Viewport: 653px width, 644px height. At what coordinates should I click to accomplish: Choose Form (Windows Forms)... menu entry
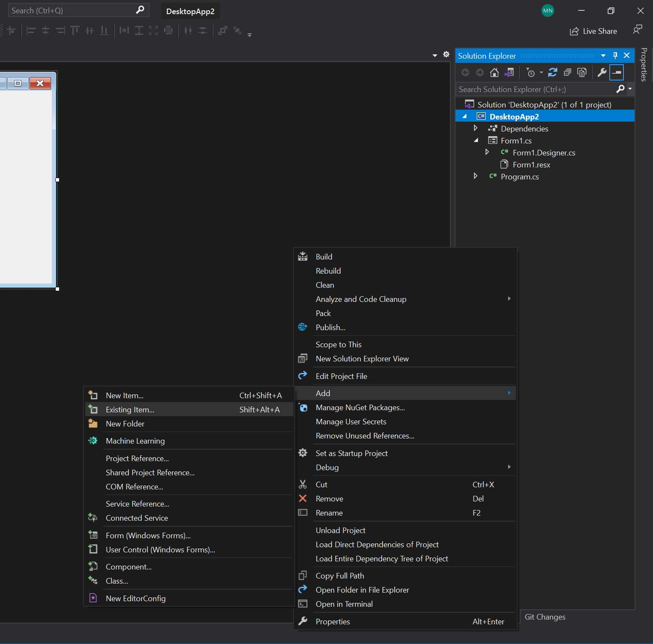(189, 535)
